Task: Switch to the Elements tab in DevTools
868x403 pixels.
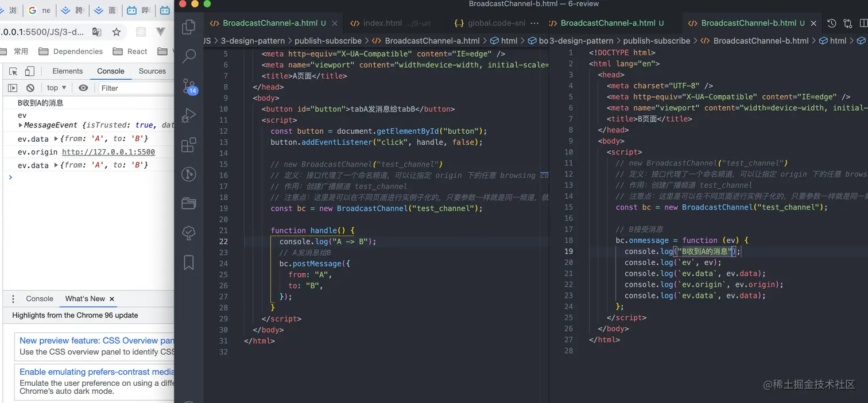Action: point(68,71)
